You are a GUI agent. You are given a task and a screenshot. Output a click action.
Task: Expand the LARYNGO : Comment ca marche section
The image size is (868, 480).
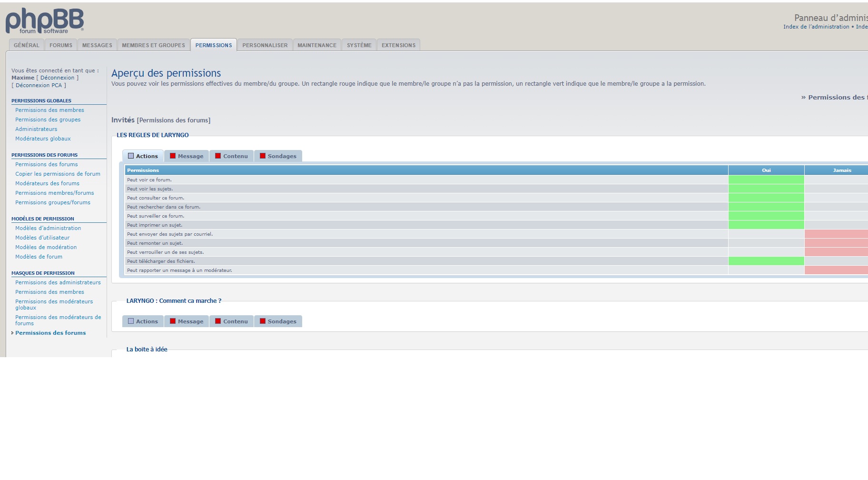174,301
